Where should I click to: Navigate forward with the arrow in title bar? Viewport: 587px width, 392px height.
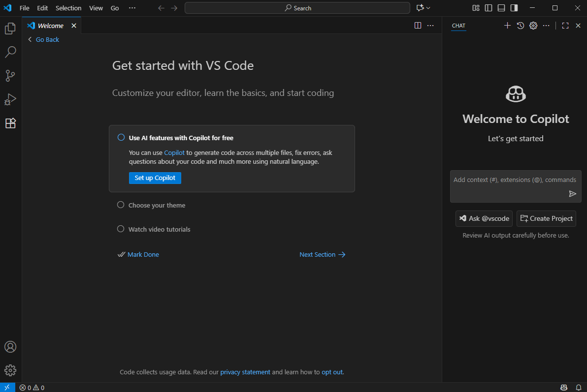point(174,8)
